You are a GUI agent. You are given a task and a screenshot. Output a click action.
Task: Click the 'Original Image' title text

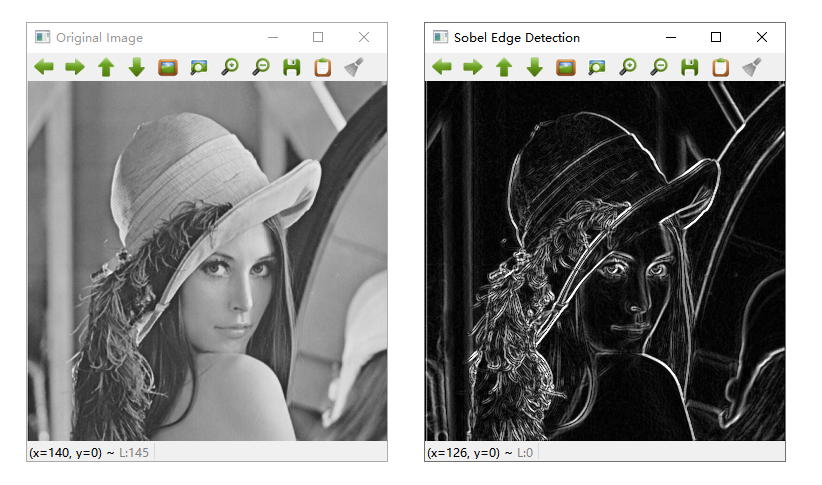tap(99, 38)
